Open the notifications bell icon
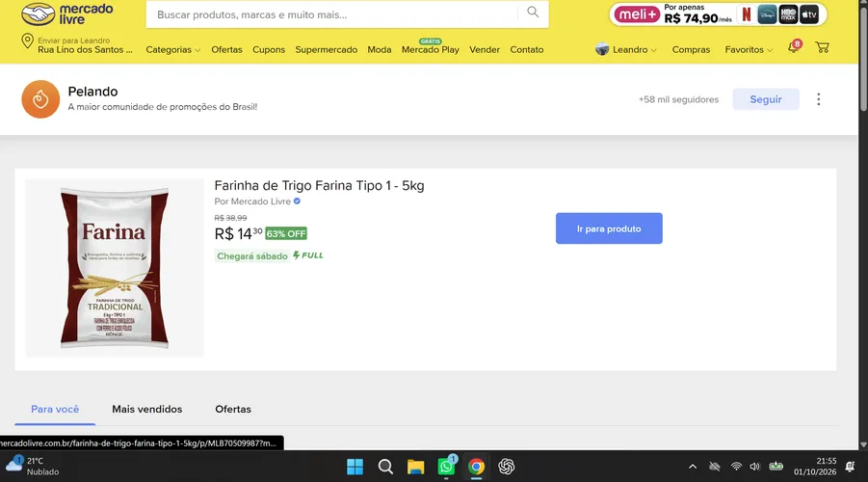This screenshot has width=868, height=482. tap(794, 47)
